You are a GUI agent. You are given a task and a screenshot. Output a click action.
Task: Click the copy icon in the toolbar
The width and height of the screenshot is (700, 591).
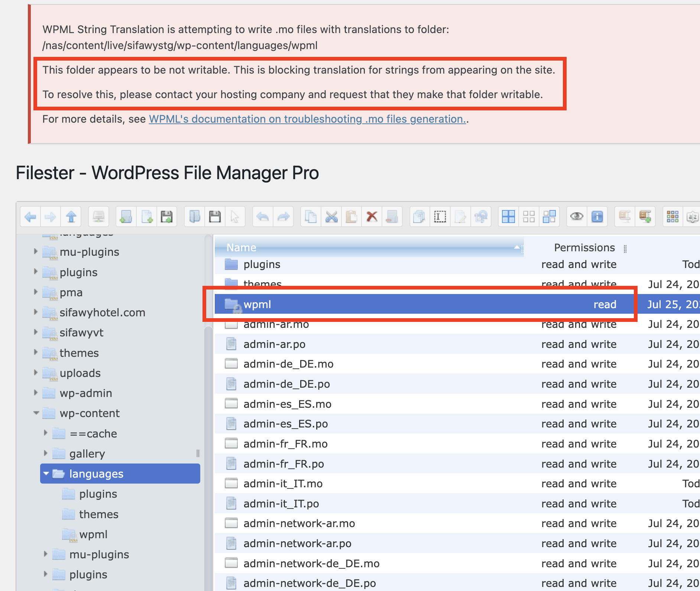pos(311,216)
